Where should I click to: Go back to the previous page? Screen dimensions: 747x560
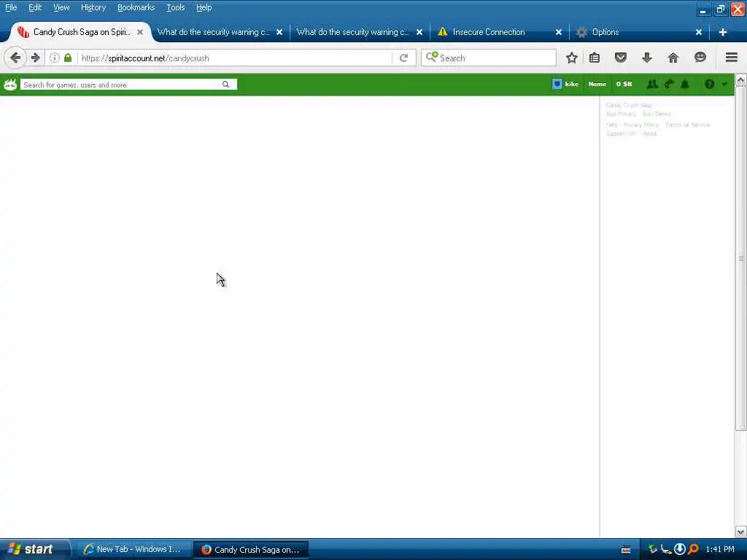point(15,58)
